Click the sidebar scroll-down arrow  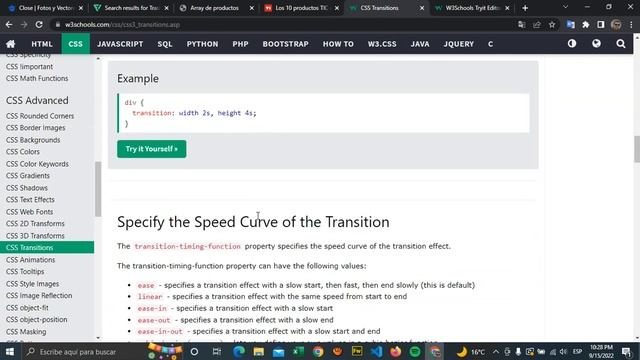98,338
